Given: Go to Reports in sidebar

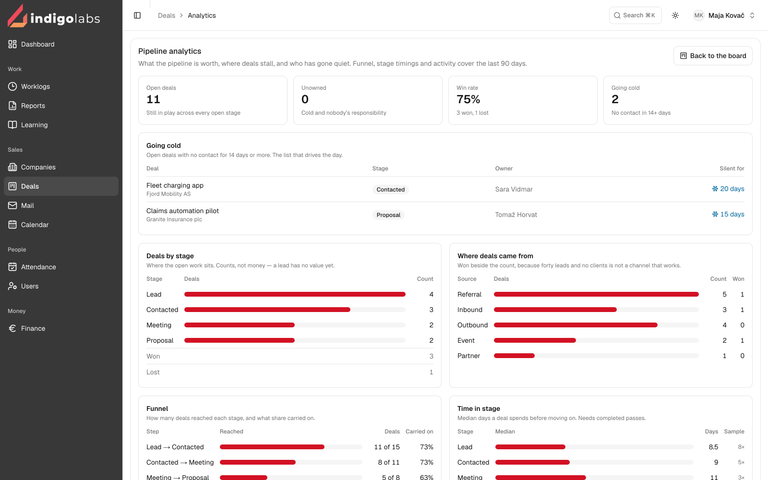Looking at the screenshot, I should tap(61, 105).
